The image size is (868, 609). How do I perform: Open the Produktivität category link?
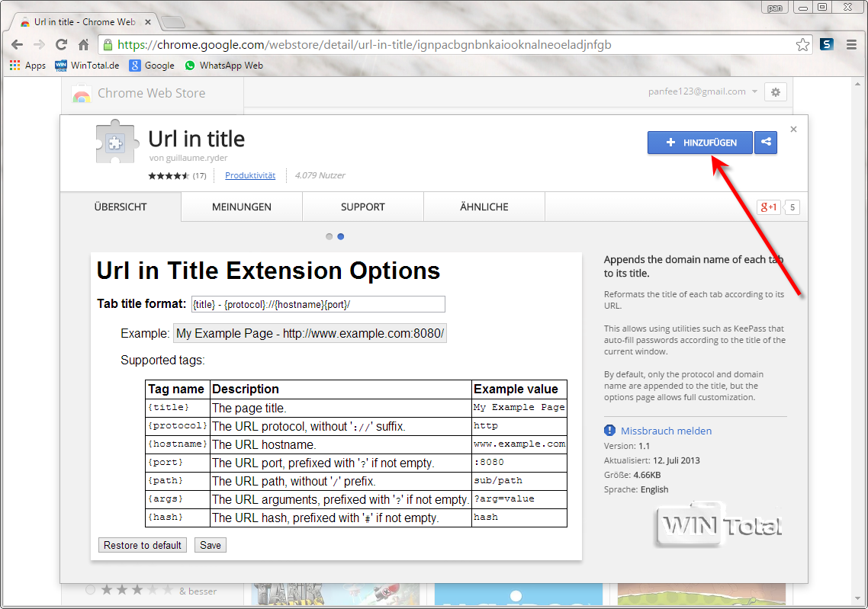click(x=250, y=175)
